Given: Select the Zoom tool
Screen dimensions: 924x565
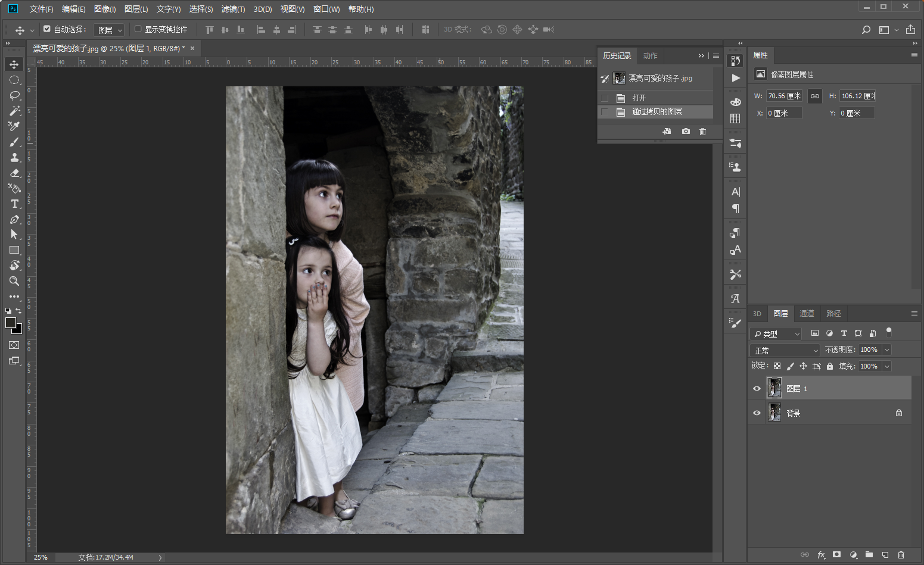Looking at the screenshot, I should 14,281.
